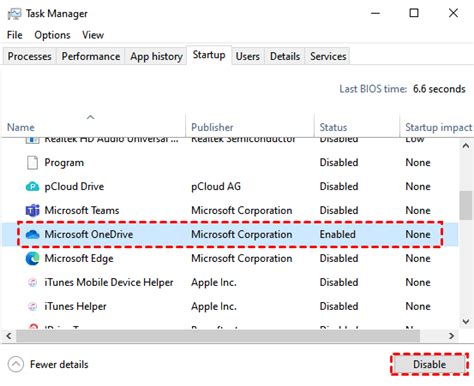Sort by Startup impact column
474x386 pixels.
[x=438, y=127]
